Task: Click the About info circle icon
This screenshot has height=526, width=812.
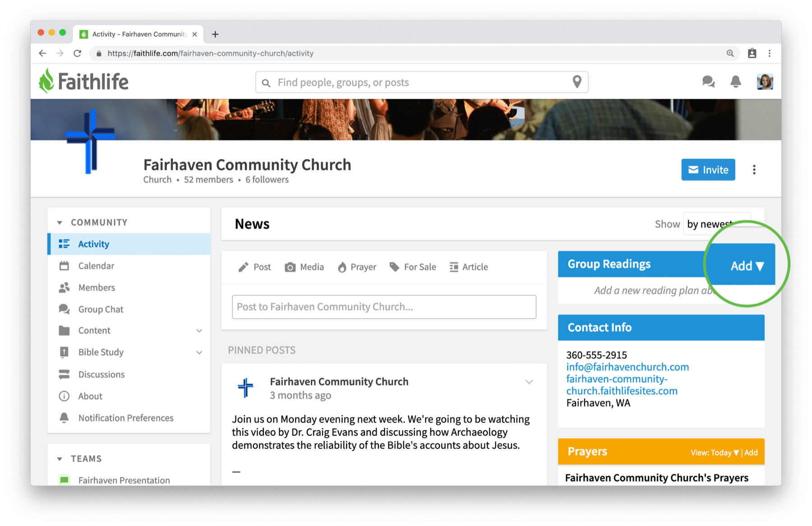Action: 65,396
